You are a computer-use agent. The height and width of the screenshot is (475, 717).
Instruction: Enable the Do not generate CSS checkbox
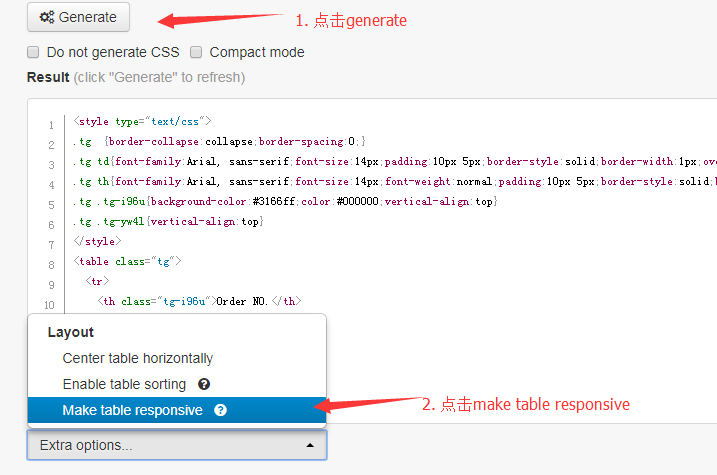pyautogui.click(x=33, y=52)
